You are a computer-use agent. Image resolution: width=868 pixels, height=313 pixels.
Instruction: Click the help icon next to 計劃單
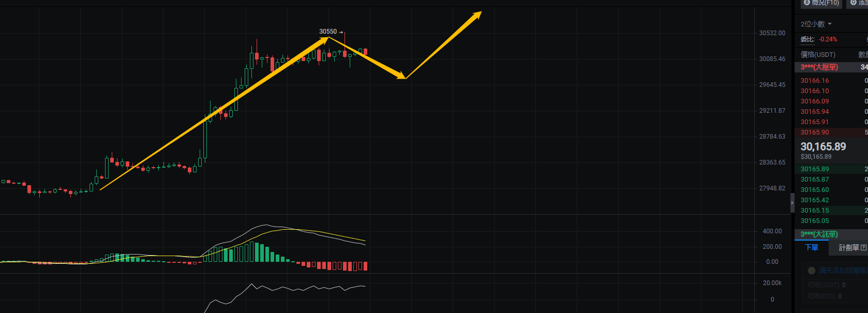(x=863, y=248)
